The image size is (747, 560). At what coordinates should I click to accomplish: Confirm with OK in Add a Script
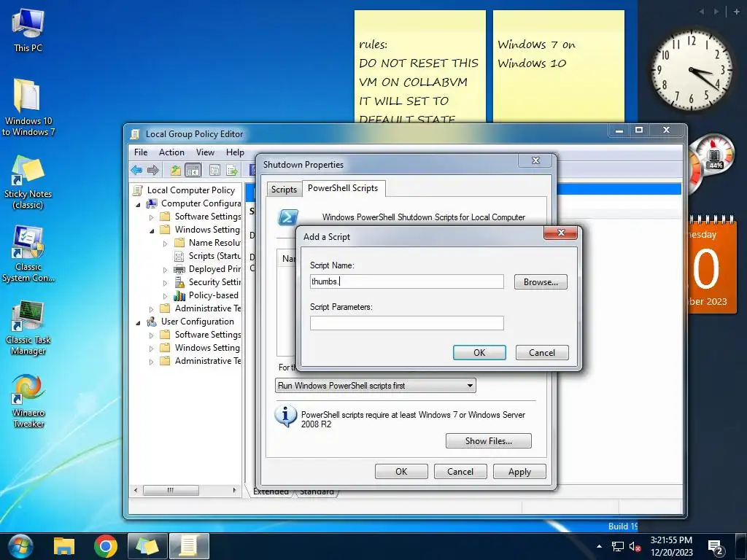479,352
